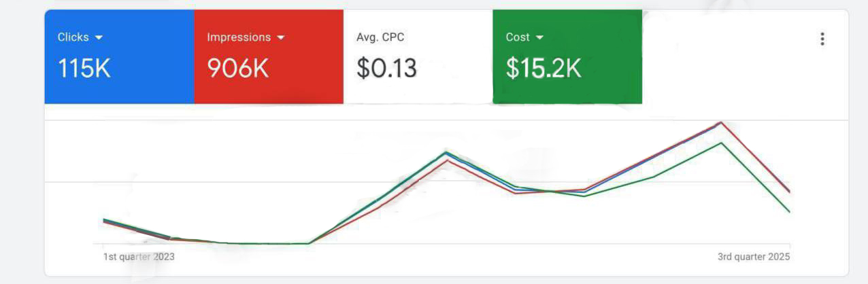
Task: Select the "Clicks" label in blue tile
Action: click(73, 37)
